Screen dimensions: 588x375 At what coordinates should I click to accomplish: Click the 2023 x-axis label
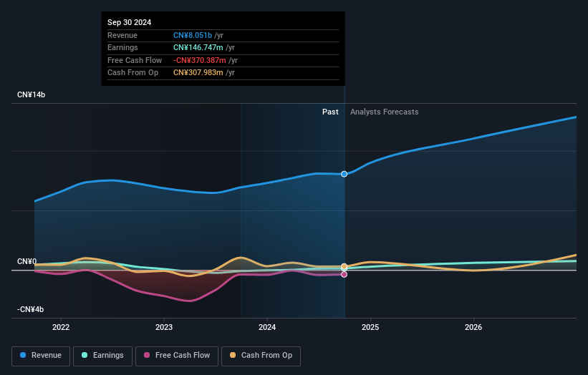pyautogui.click(x=164, y=328)
